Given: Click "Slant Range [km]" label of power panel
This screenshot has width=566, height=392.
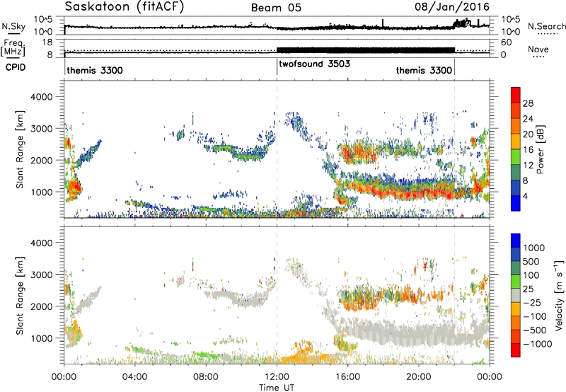Looking at the screenshot, I should pyautogui.click(x=20, y=149).
